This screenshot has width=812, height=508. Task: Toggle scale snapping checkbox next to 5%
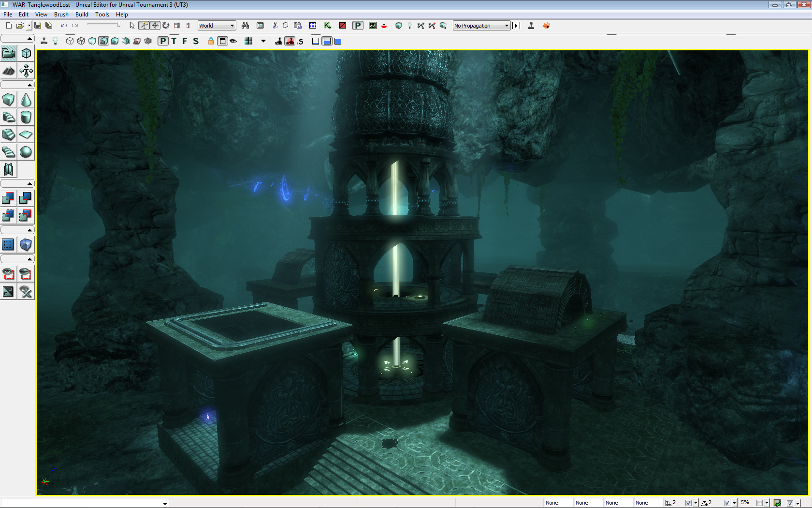click(759, 503)
